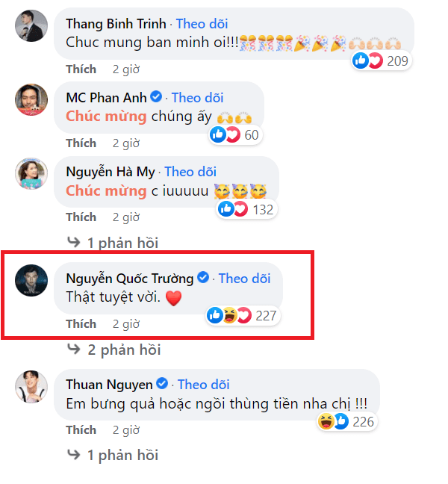Open reactions showing 60 on MC Phan Anh's comment
The width and height of the screenshot is (448, 484).
tap(235, 135)
